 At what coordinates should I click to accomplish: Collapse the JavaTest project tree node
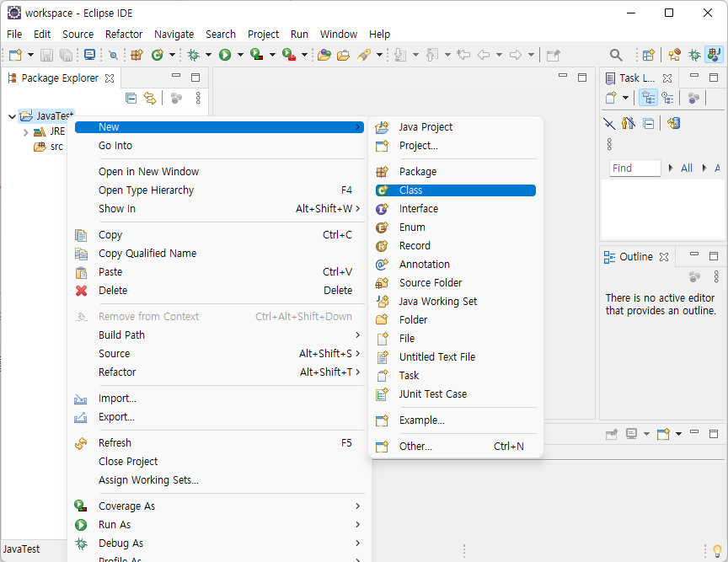(13, 116)
